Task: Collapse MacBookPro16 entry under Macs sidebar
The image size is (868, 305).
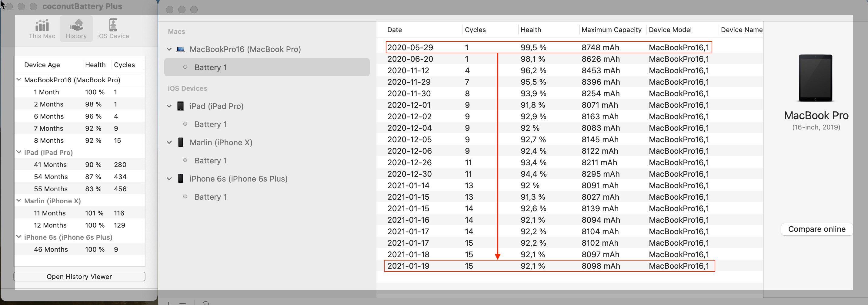Action: point(169,49)
